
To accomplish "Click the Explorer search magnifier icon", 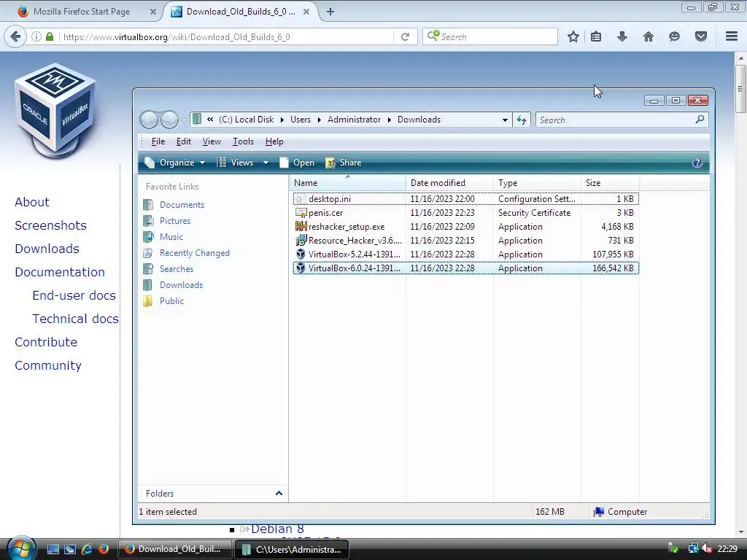I will pos(700,120).
